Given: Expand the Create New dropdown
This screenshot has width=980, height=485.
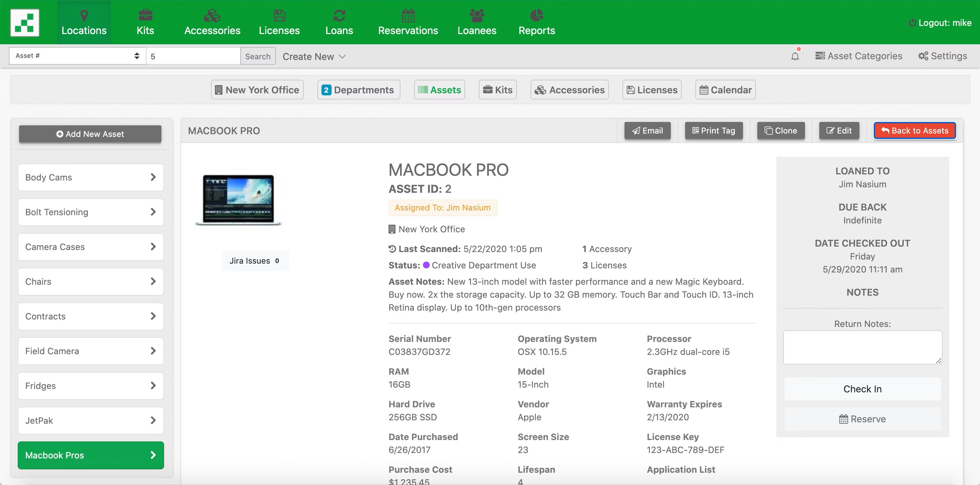Looking at the screenshot, I should coord(314,56).
